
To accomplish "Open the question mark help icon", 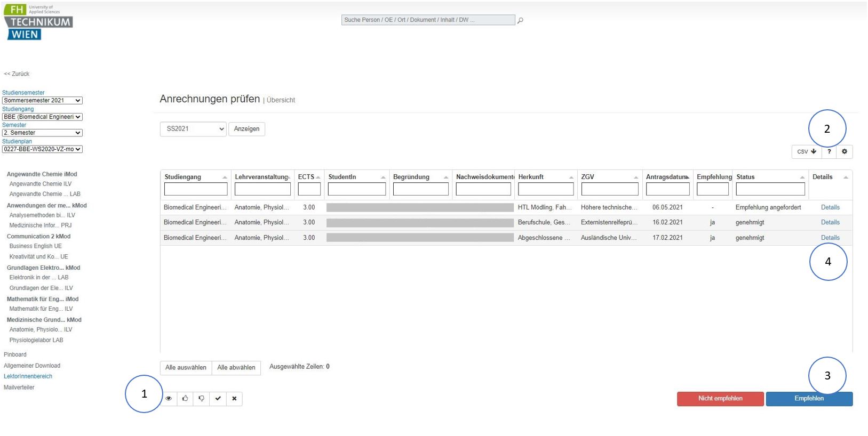I will tap(829, 152).
